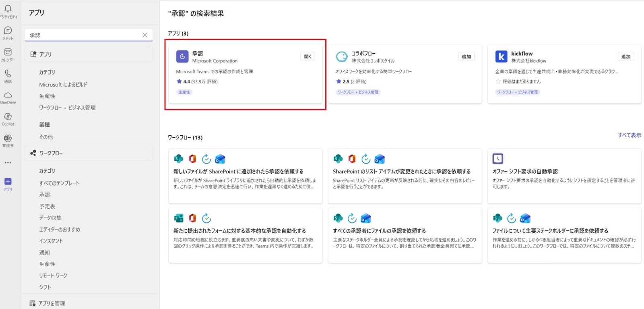The height and width of the screenshot is (309, 644).
Task: Click 株式会社kickflow publisher text
Action: 529,61
